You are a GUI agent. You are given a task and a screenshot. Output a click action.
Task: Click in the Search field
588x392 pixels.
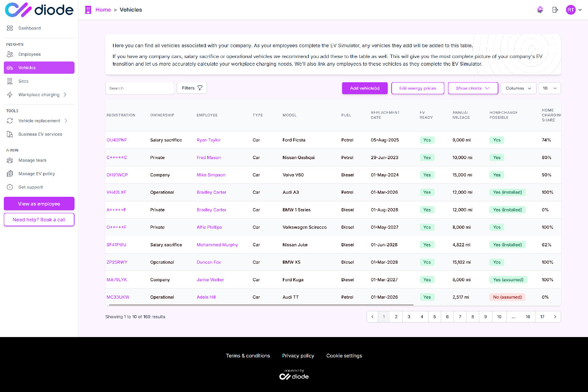[x=140, y=88]
